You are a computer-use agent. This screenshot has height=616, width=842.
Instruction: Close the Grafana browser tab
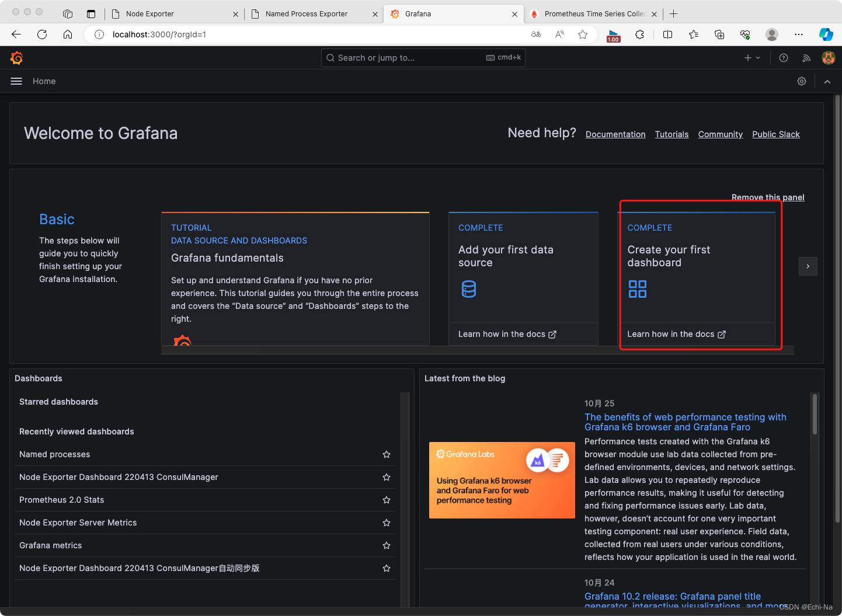tap(514, 14)
